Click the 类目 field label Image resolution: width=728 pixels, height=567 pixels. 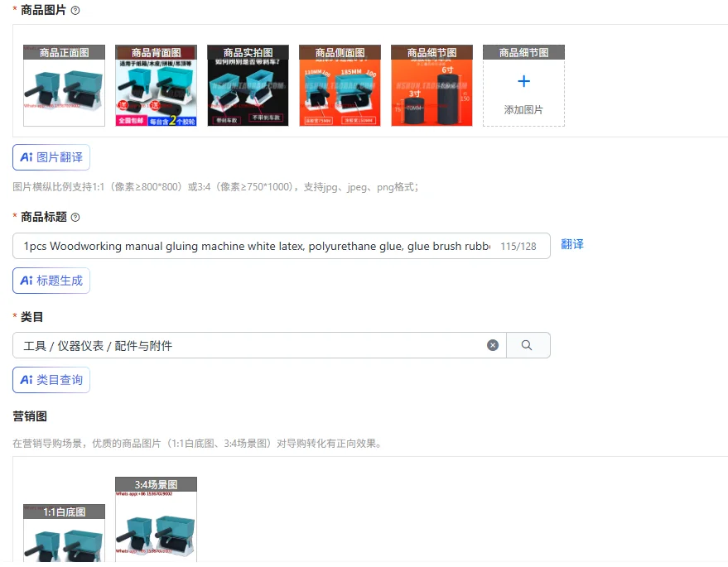pos(32,317)
